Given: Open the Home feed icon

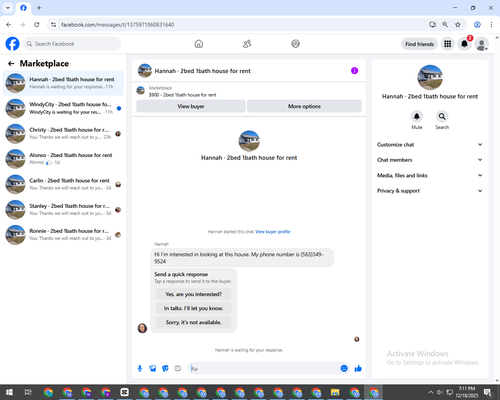Looking at the screenshot, I should [199, 44].
